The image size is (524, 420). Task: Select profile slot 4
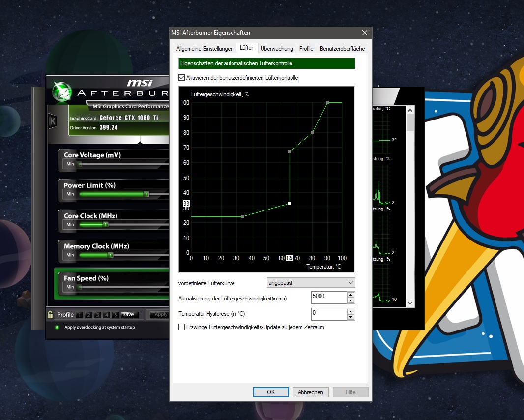(x=106, y=315)
